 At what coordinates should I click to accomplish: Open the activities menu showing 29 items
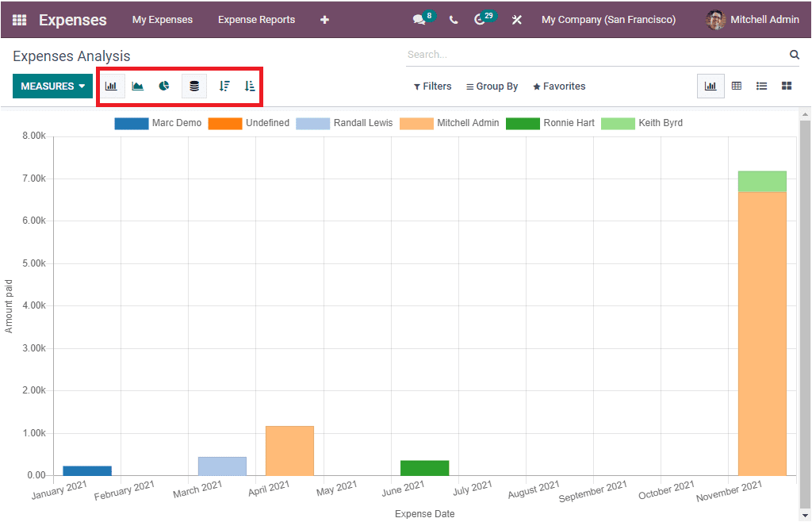pos(481,19)
